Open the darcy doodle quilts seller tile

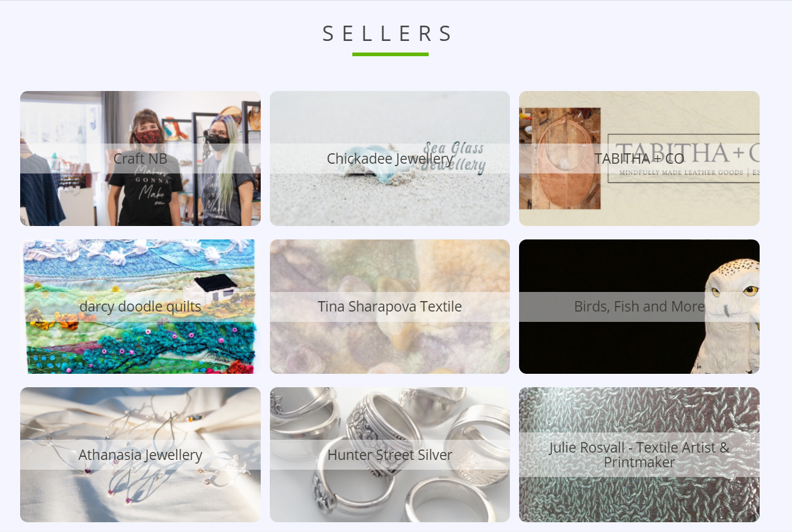[x=140, y=307]
